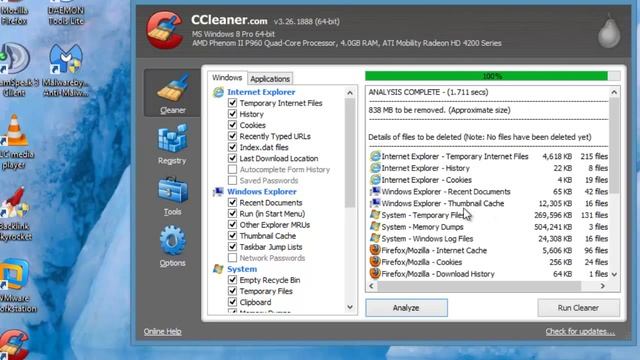Uncheck System Temporary Files checkbox
The image size is (640, 360).
pos(232,291)
